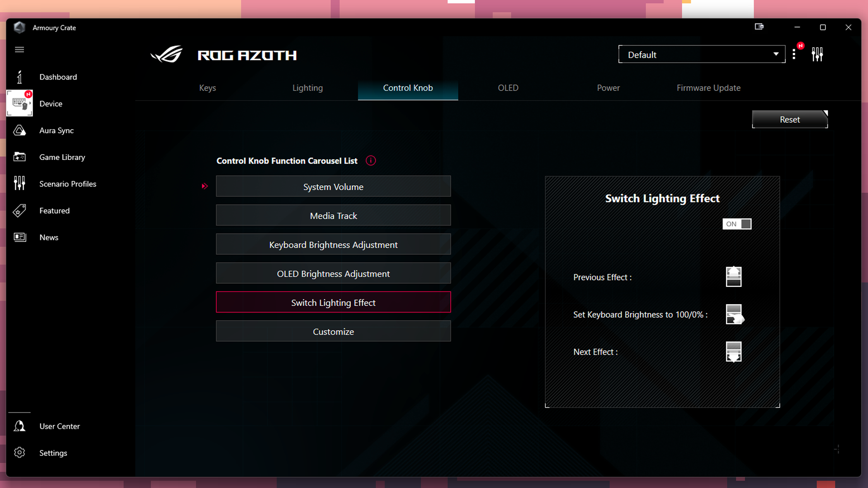Click the Game Library sidebar icon

(20, 157)
